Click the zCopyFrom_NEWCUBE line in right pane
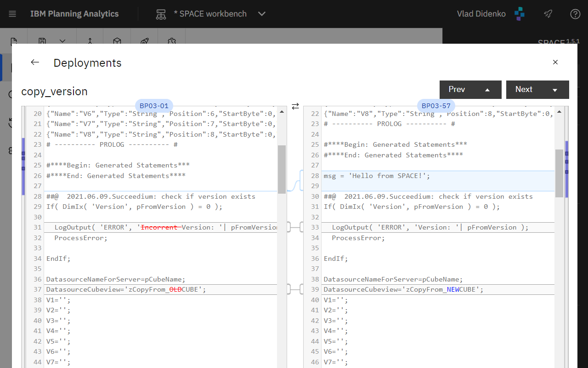This screenshot has height=368, width=588. click(x=403, y=289)
